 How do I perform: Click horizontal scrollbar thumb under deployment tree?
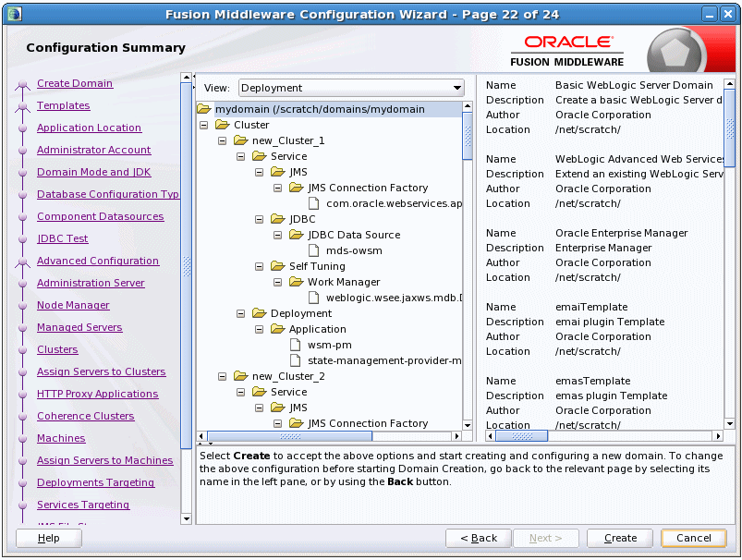coord(290,436)
